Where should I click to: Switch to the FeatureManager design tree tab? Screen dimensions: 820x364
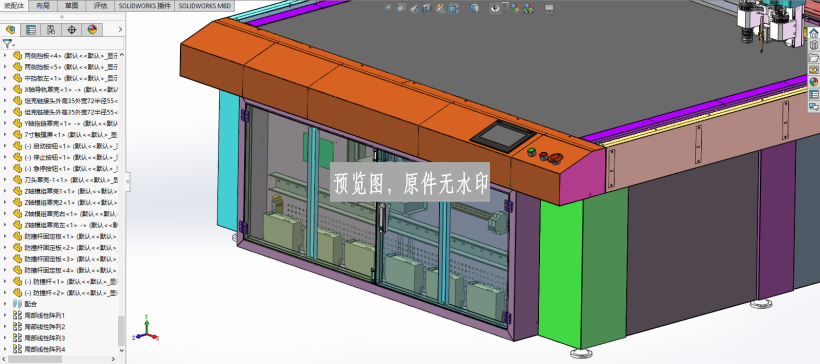click(x=10, y=30)
